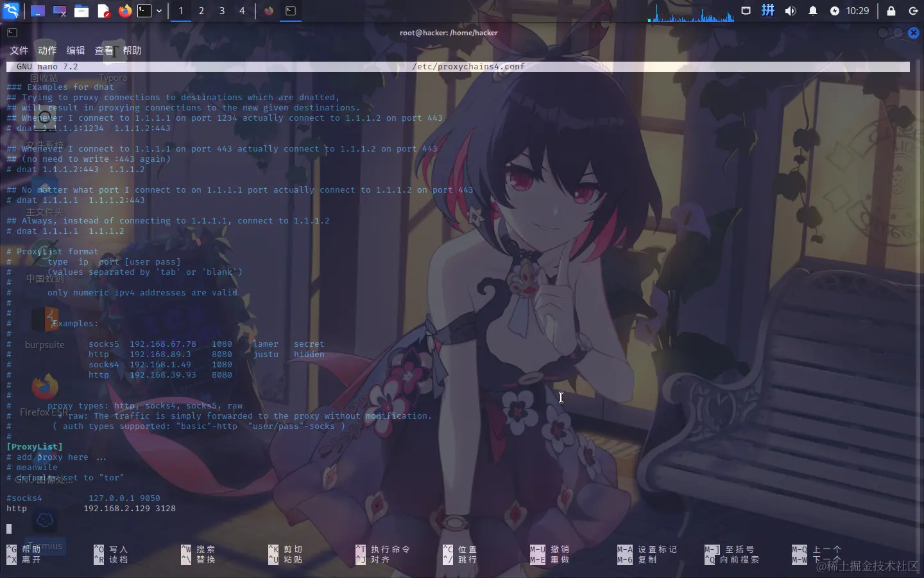
Task: Click the '# ProxyList format' comment line
Action: [53, 252]
